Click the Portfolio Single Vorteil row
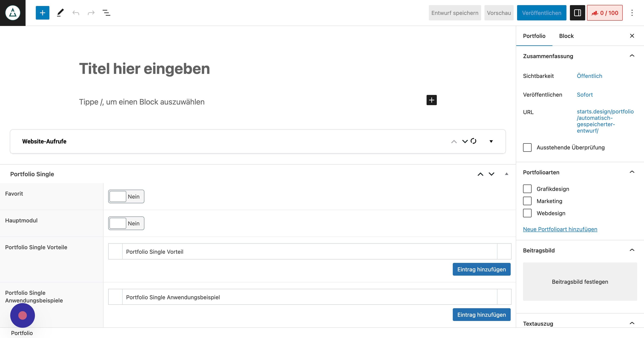 [x=309, y=252]
